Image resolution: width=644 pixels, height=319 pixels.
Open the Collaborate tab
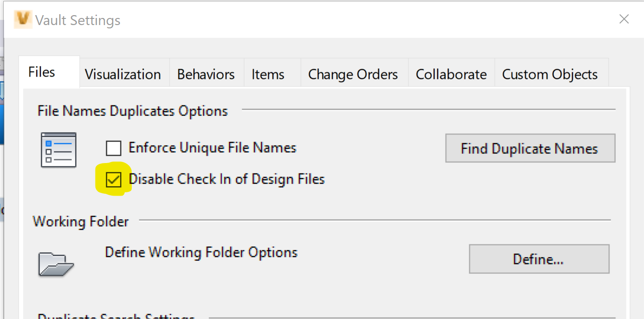pyautogui.click(x=451, y=74)
